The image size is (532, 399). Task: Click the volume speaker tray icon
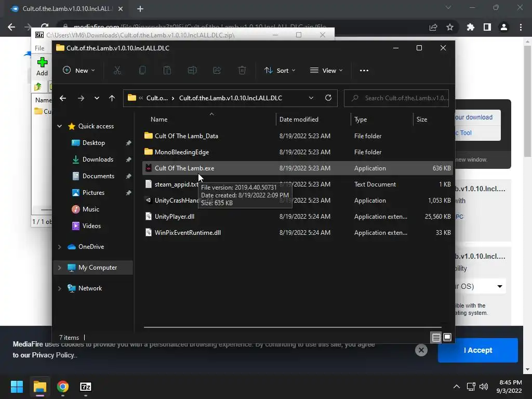pos(484,387)
